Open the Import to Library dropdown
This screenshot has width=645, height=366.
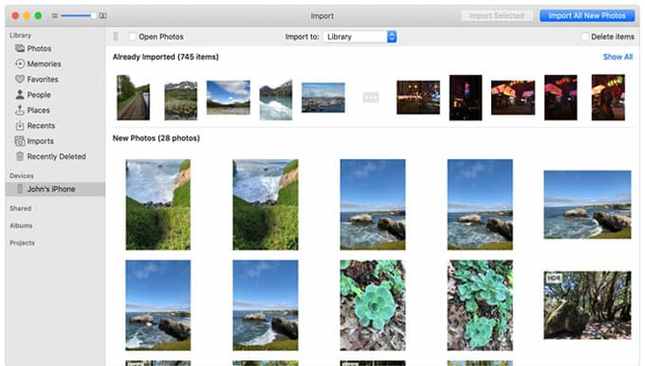click(360, 37)
